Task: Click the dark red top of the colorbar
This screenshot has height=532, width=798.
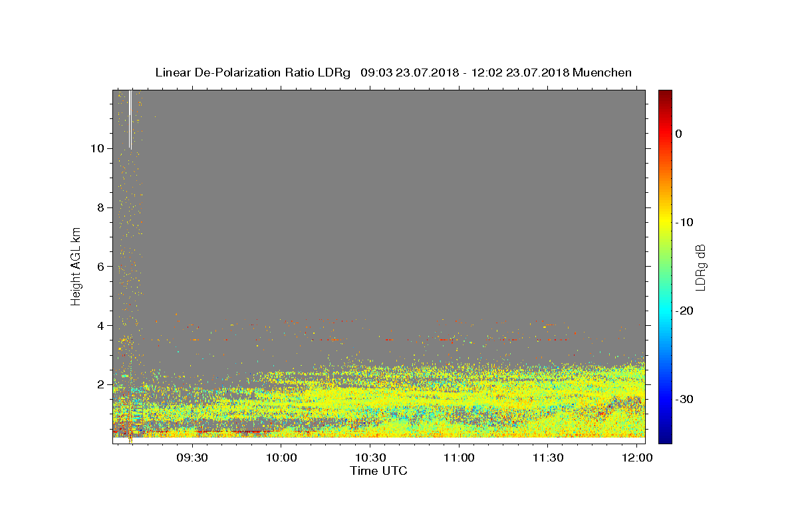Action: point(665,95)
